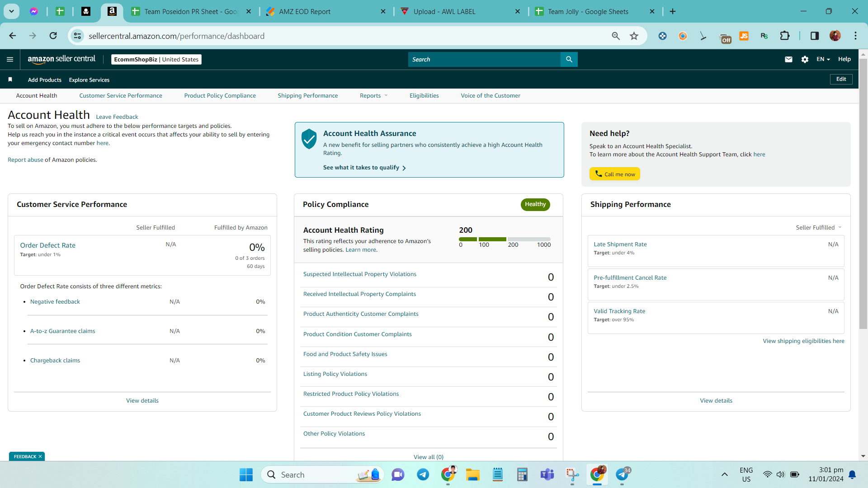Open Voice of the Customer
This screenshot has width=868, height=488.
tap(491, 95)
